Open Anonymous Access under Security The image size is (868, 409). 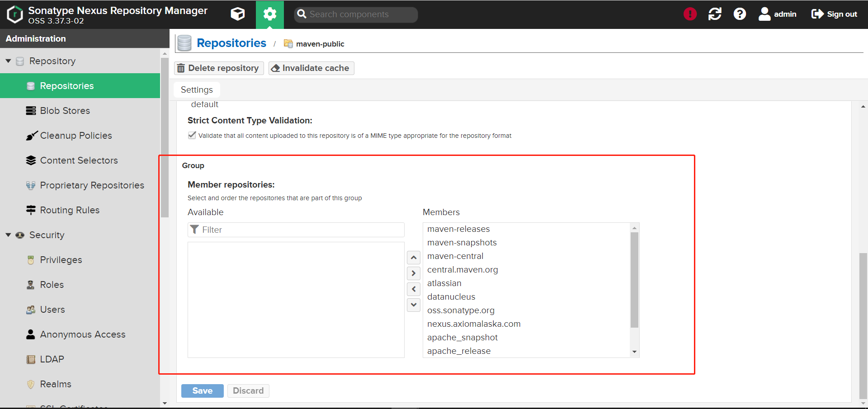coord(80,334)
